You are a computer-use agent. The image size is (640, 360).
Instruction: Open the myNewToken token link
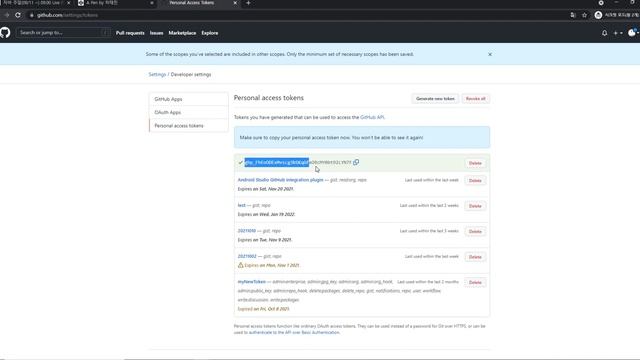click(x=251, y=282)
